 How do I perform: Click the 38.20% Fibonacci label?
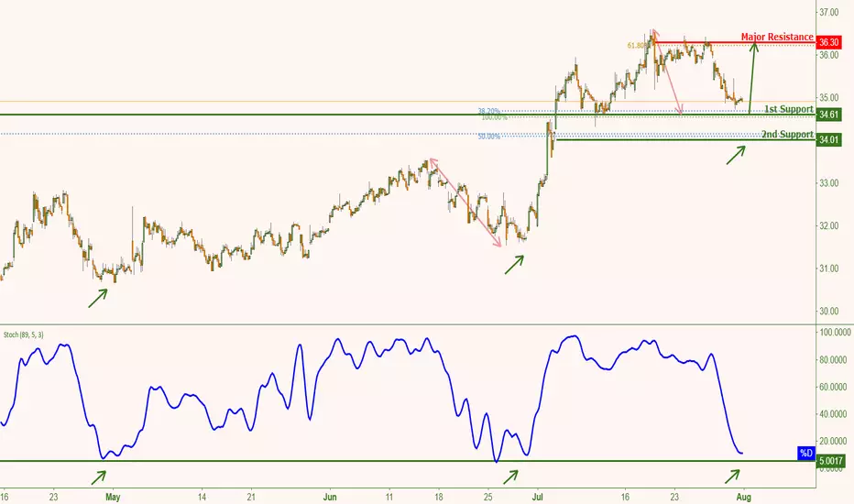[488, 111]
